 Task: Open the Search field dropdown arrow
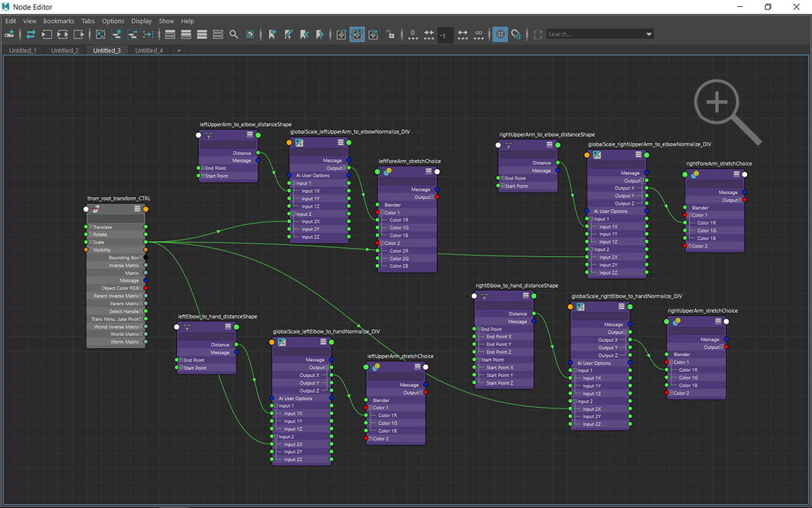pos(649,34)
